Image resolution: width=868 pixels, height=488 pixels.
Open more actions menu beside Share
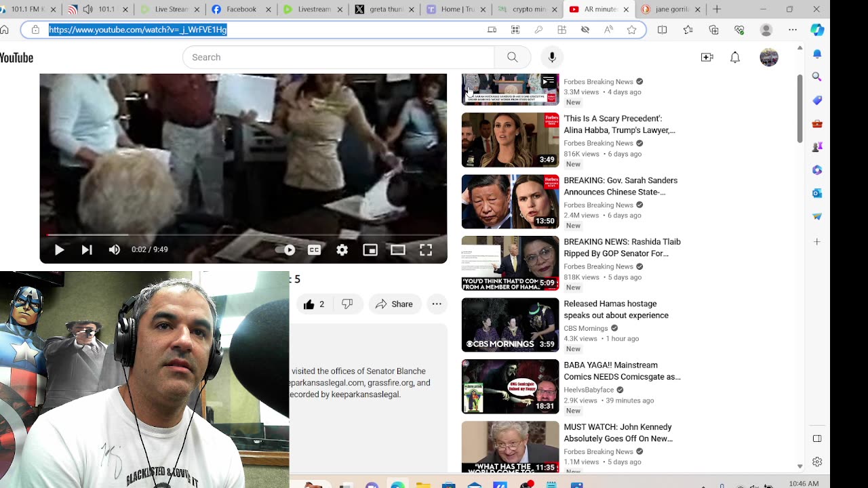437,304
